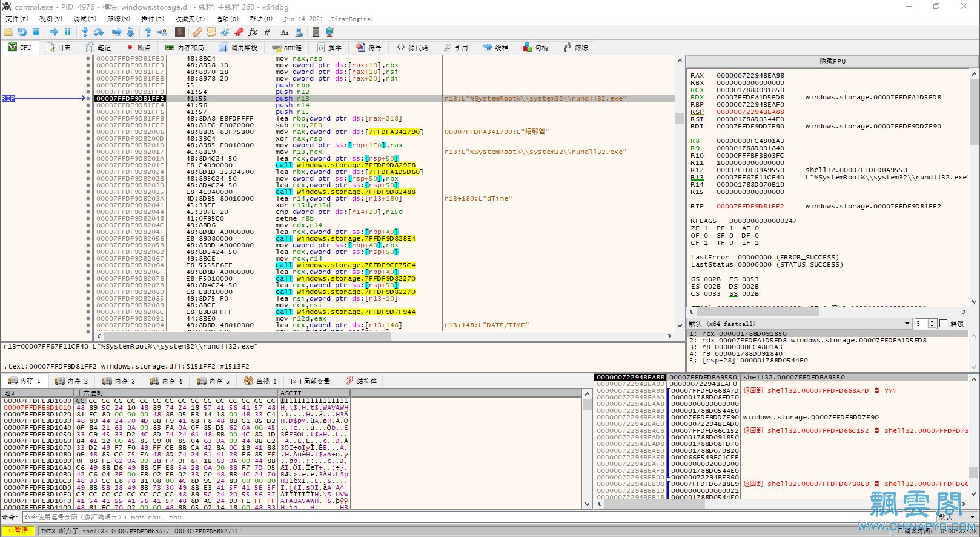
Task: Open the Patches bandage icon
Action: click(197, 32)
